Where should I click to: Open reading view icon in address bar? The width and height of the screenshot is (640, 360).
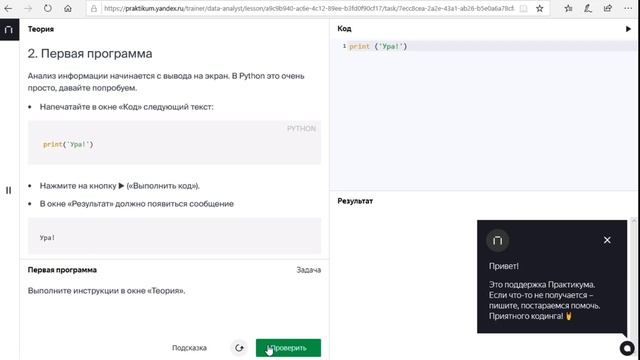523,9
